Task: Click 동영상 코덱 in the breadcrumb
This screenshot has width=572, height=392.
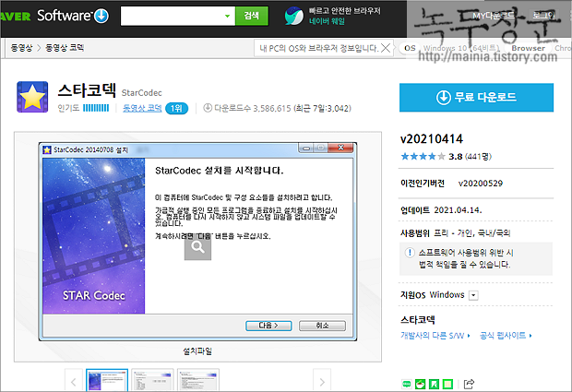Action: pos(65,48)
